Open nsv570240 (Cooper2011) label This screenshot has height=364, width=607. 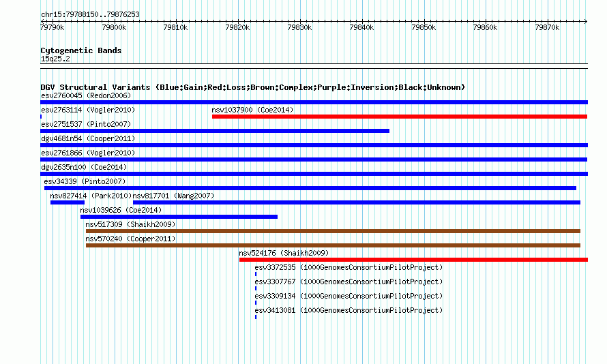coord(130,239)
